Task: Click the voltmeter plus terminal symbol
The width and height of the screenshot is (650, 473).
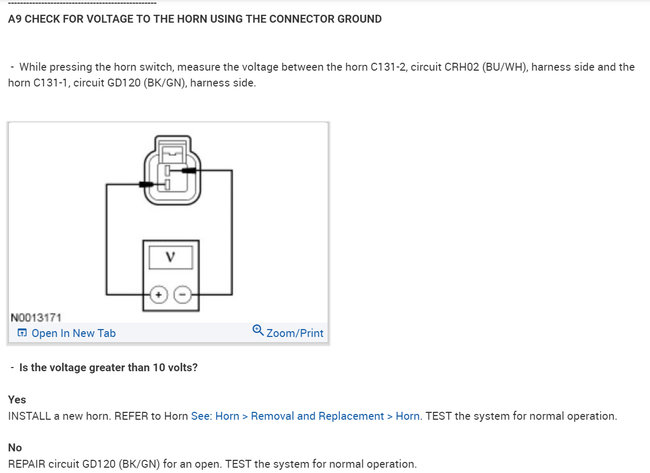Action: click(157, 294)
